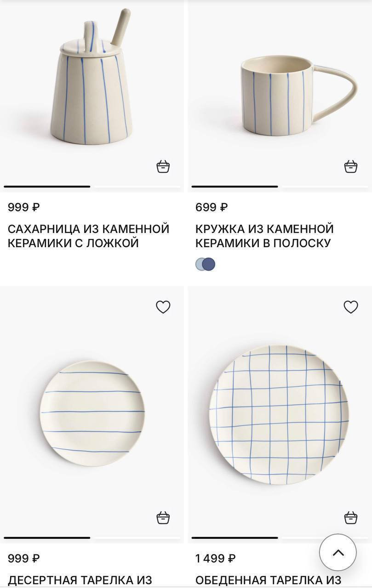Tap the scroll-to-top arrow button
Viewport: 372px width, 588px height.
point(338,552)
